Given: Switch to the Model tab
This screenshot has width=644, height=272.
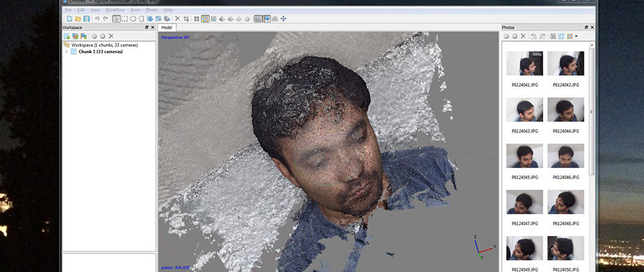Looking at the screenshot, I should click(167, 27).
